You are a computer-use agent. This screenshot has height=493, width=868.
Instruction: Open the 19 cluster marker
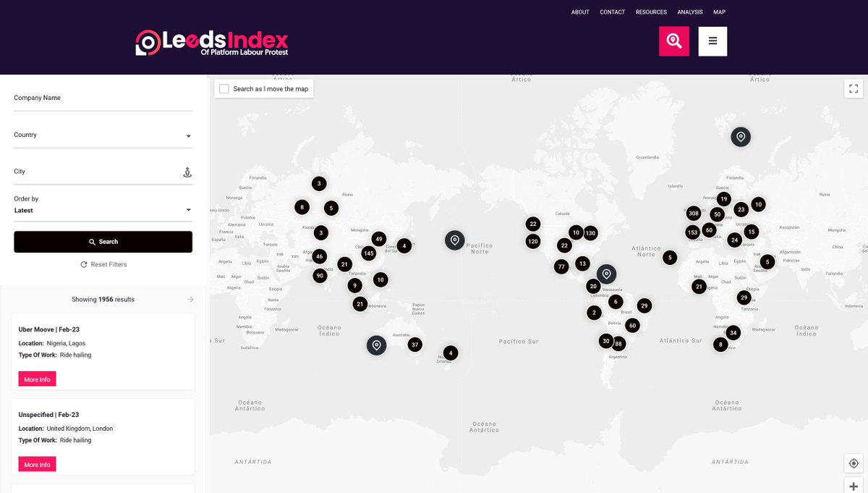(723, 199)
